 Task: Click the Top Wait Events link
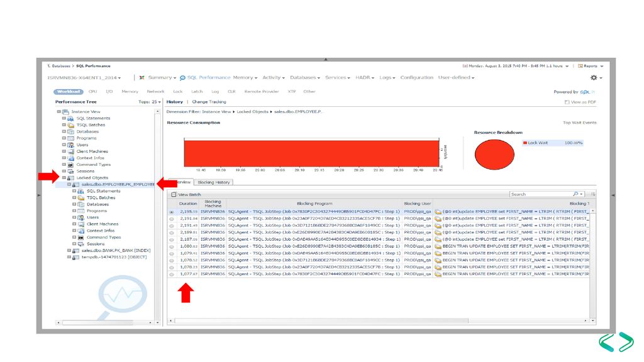[579, 123]
